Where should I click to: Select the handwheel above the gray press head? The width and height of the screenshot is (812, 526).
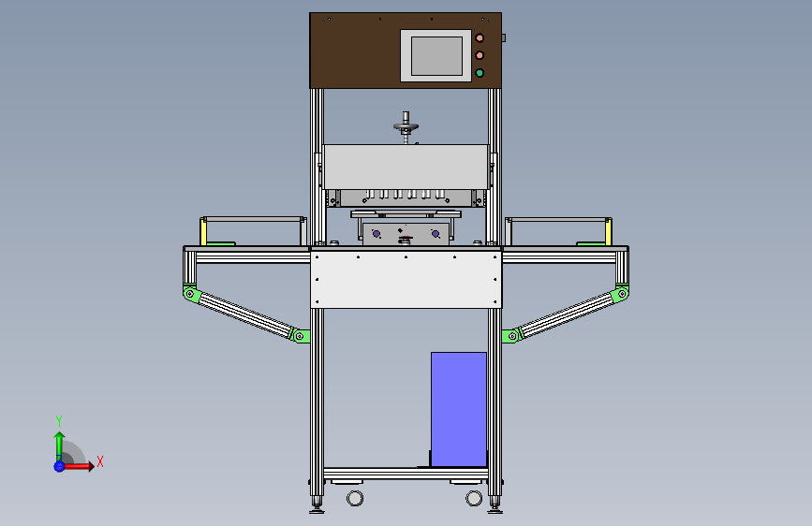point(406,126)
